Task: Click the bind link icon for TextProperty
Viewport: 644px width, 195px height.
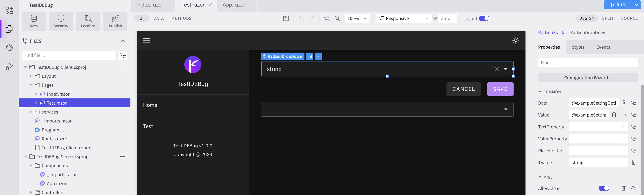Action: point(634,127)
